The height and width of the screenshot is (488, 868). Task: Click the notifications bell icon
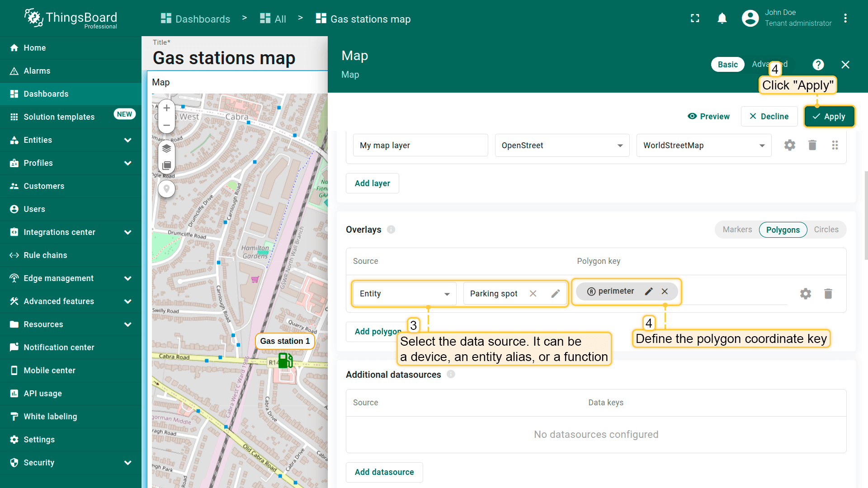pos(722,19)
